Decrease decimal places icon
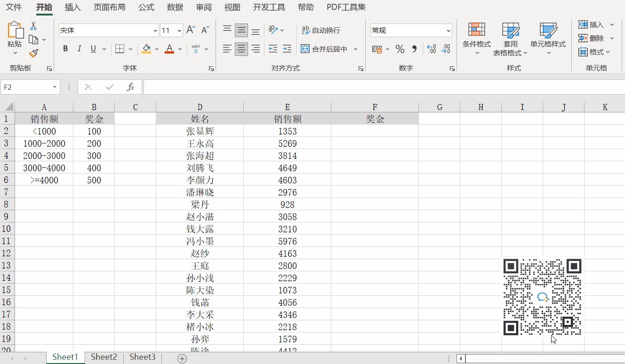 (446, 49)
